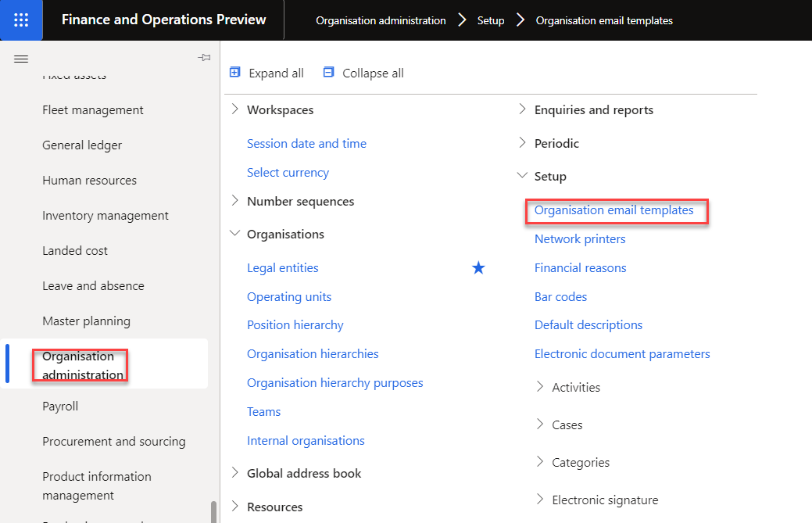Click Organisation administration breadcrumb
Viewport: 812px width, 523px height.
click(381, 20)
